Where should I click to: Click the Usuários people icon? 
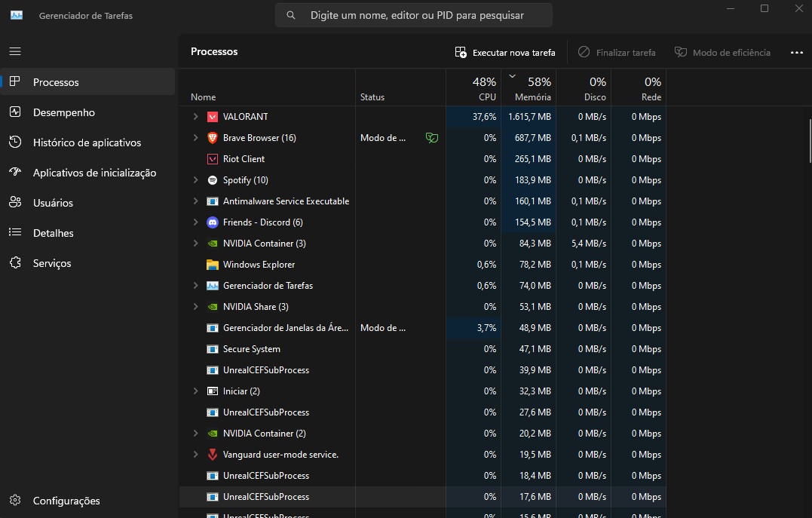pyautogui.click(x=15, y=203)
